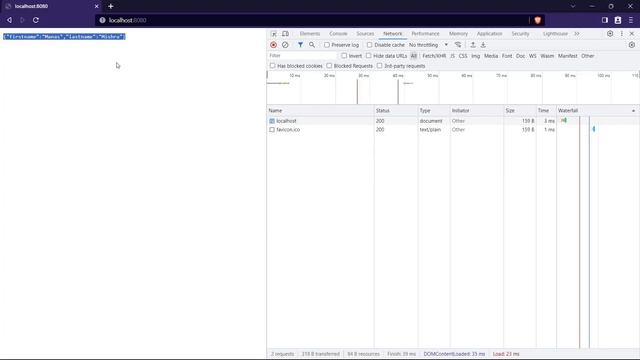Open DevTools settings gear
640x360 pixels.
pyautogui.click(x=610, y=34)
